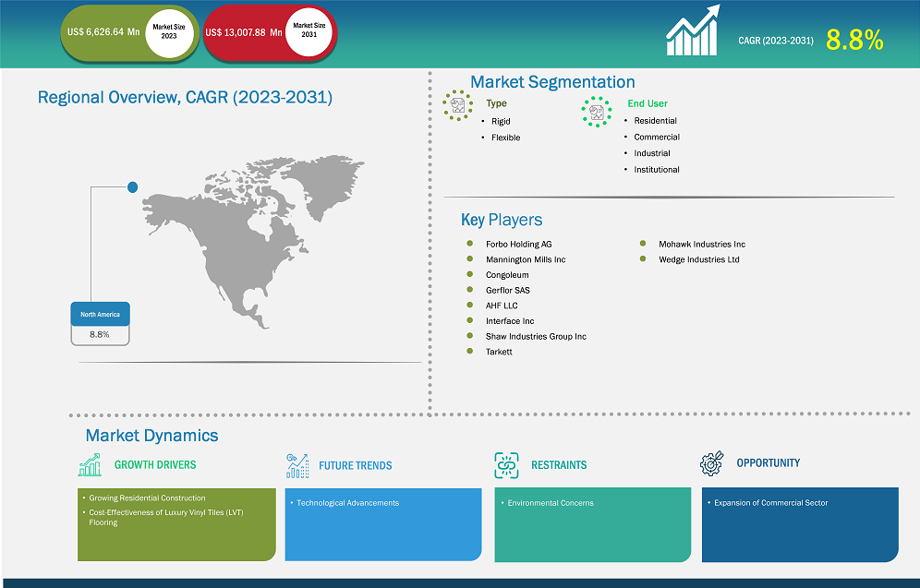The image size is (920, 588).
Task: Click the green bullet beside Forbo Holding AG
Action: (470, 244)
